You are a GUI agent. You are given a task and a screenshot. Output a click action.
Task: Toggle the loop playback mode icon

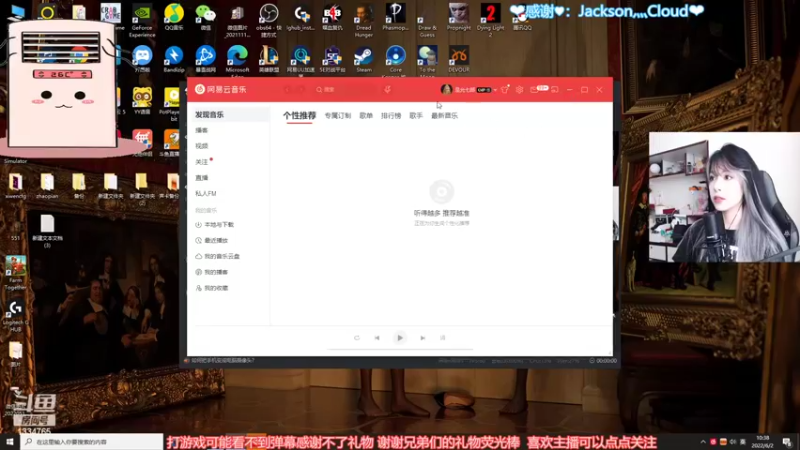pos(357,338)
